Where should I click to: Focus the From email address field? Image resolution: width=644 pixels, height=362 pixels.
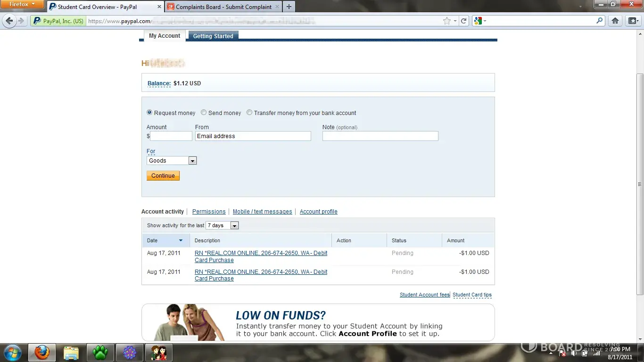[253, 136]
